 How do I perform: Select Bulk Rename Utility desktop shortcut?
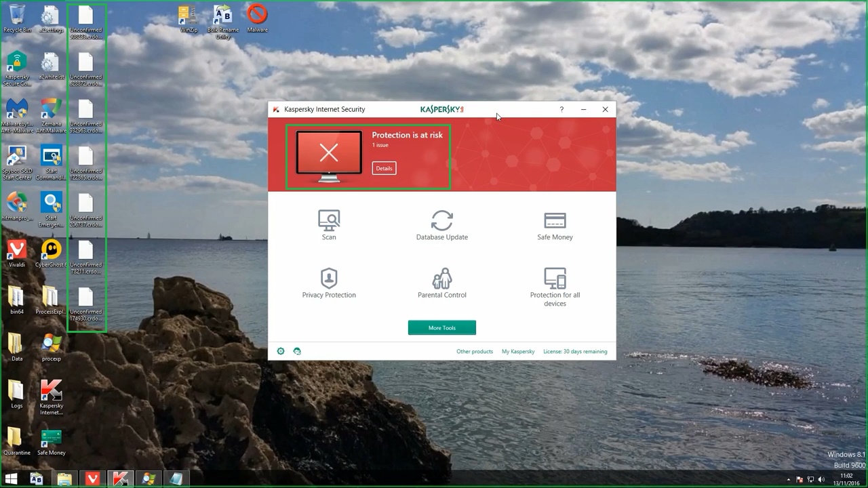[x=222, y=22]
